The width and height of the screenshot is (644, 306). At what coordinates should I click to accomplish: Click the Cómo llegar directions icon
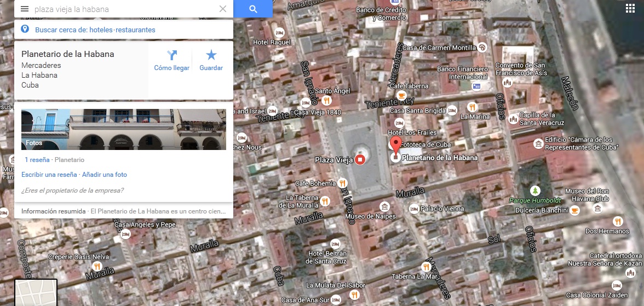[172, 55]
